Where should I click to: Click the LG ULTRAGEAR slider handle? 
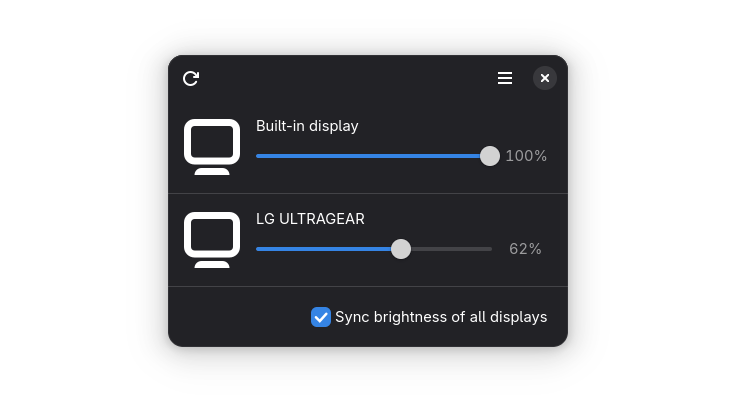click(401, 249)
